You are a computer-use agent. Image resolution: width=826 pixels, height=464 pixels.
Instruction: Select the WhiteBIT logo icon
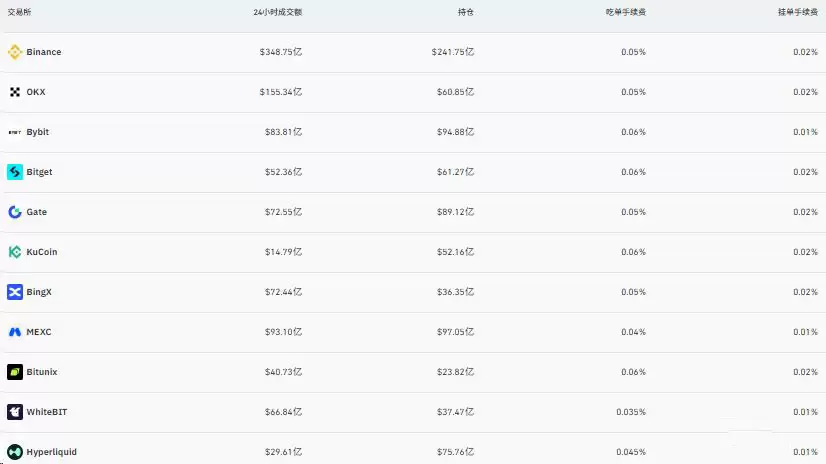[15, 412]
